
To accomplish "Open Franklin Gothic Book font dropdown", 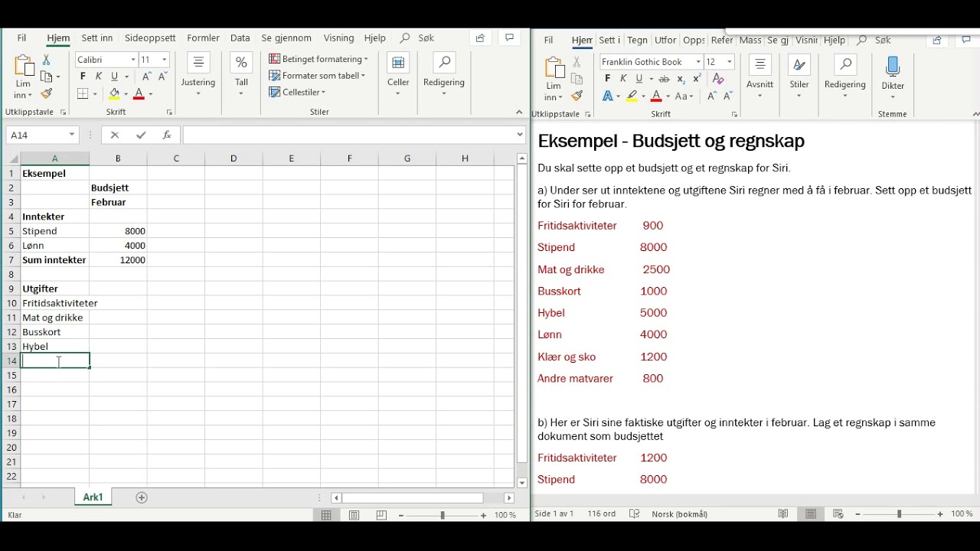I will [x=697, y=61].
